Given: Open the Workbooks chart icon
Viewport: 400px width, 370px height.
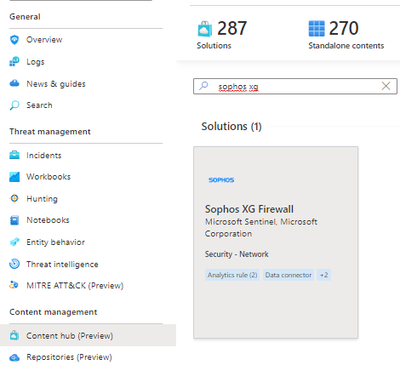Looking at the screenshot, I should pyautogui.click(x=14, y=177).
